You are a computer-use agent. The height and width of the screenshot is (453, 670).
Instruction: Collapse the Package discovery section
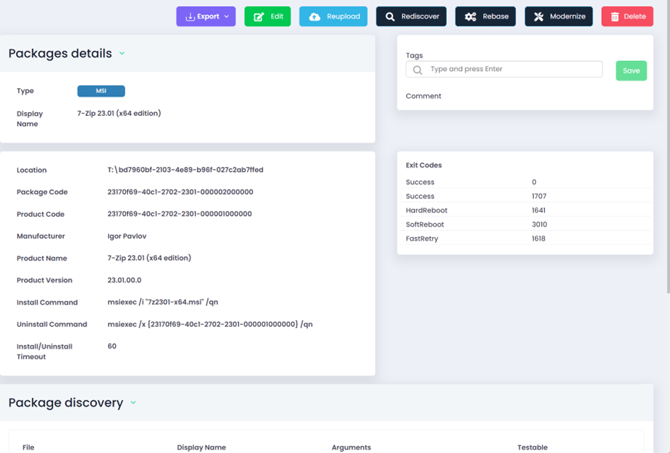(133, 403)
